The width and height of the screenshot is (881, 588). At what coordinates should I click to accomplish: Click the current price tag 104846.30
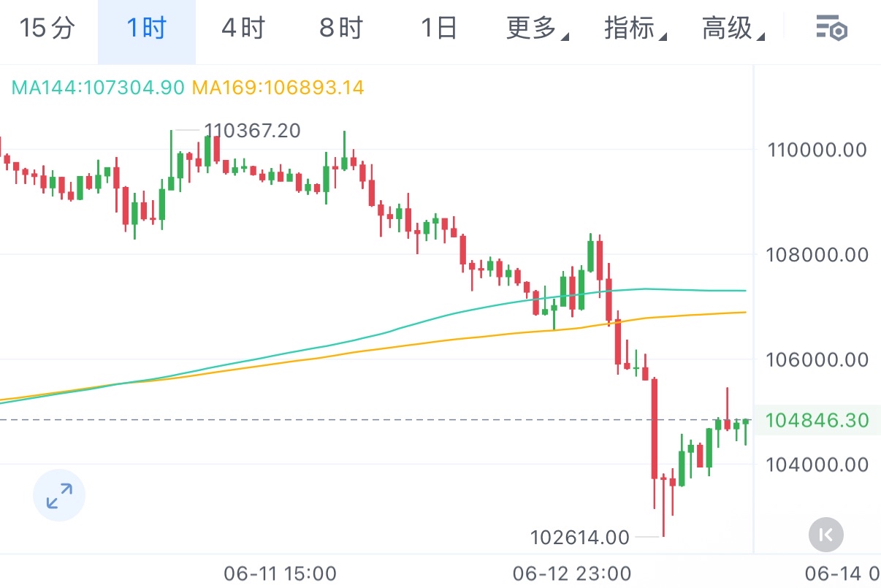point(817,420)
